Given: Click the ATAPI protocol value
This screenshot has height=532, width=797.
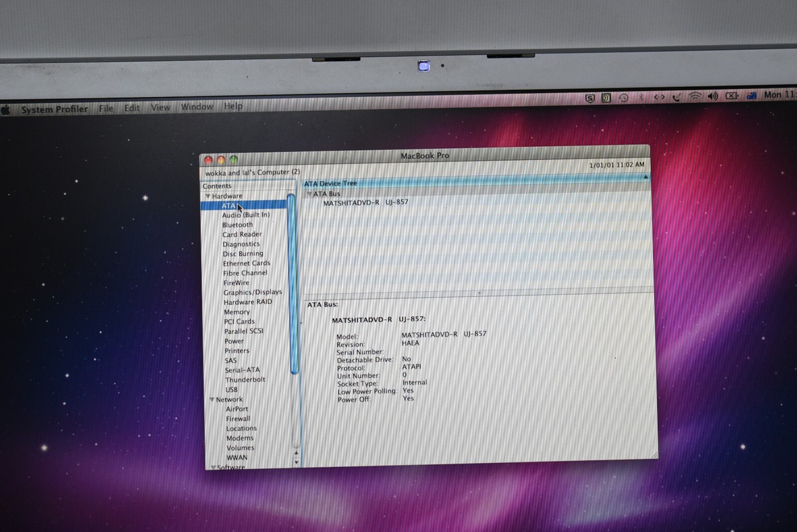Looking at the screenshot, I should (412, 366).
